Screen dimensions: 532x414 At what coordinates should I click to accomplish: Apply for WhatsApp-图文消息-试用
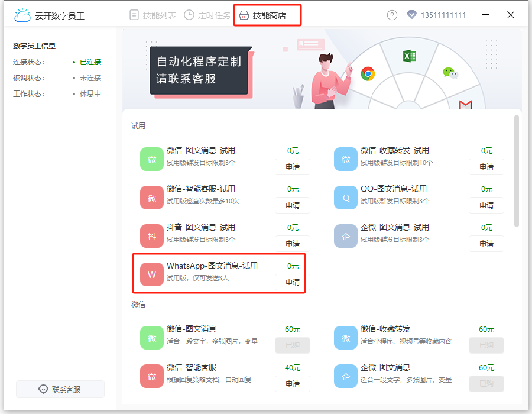293,282
